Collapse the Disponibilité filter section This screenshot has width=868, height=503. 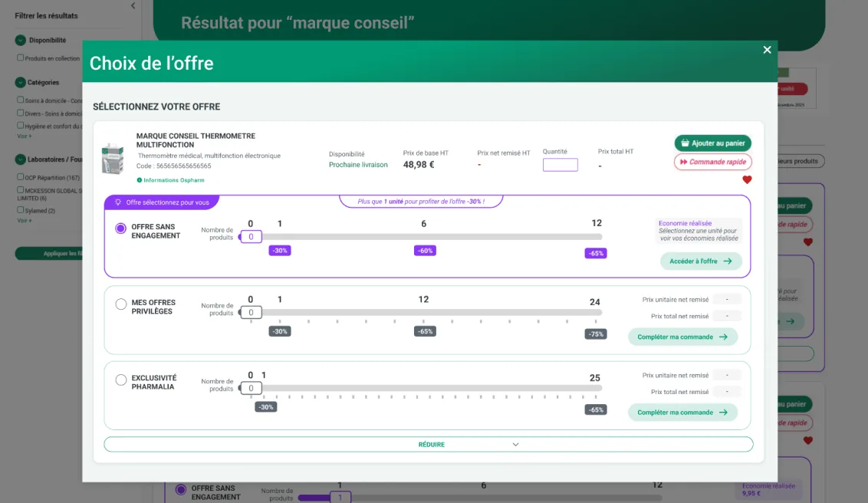tap(21, 40)
